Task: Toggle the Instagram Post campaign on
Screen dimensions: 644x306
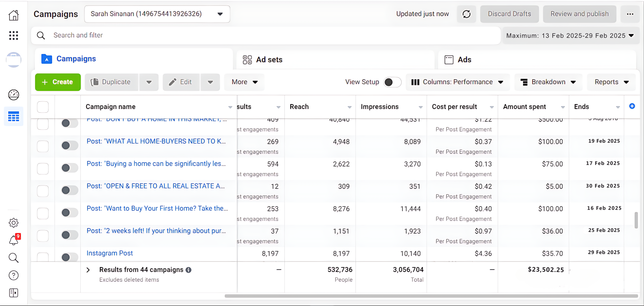Action: pyautogui.click(x=69, y=257)
